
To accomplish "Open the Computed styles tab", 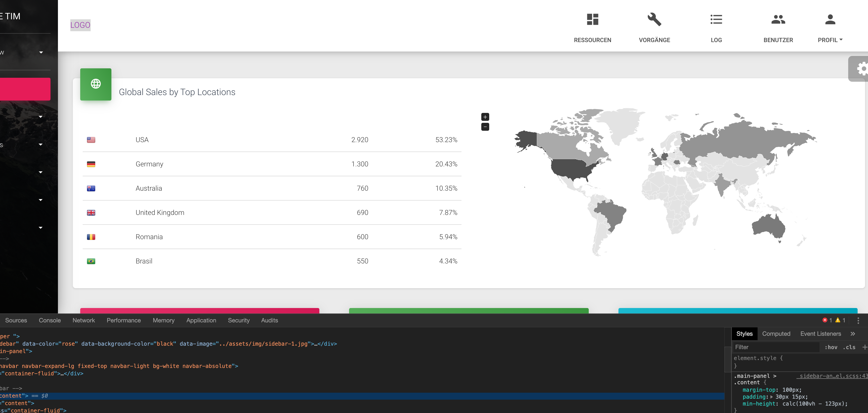I will click(776, 334).
